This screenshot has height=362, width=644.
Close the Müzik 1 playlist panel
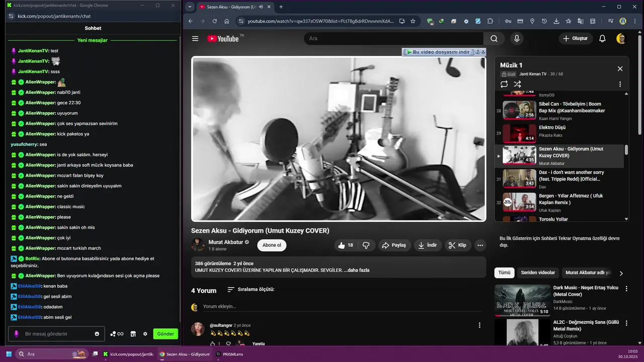pos(620,69)
